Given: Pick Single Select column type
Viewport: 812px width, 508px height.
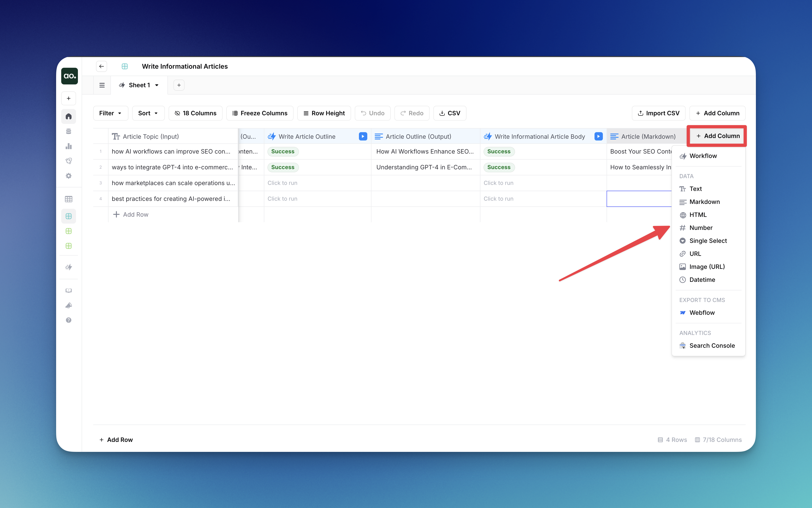Looking at the screenshot, I should (708, 241).
